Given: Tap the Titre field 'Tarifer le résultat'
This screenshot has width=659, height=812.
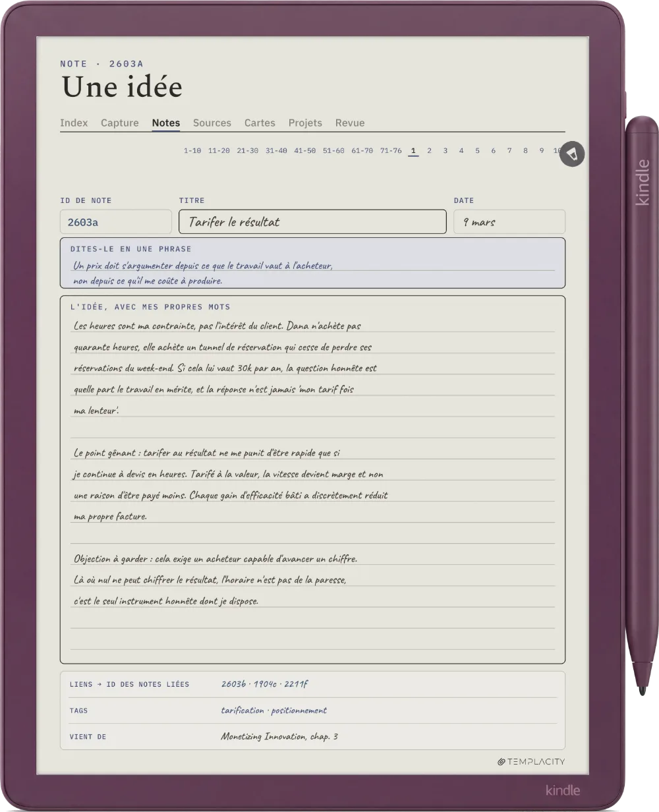Looking at the screenshot, I should 312,222.
